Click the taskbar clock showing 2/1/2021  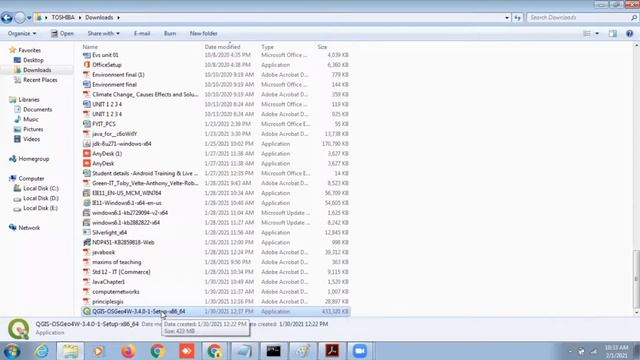(x=616, y=351)
